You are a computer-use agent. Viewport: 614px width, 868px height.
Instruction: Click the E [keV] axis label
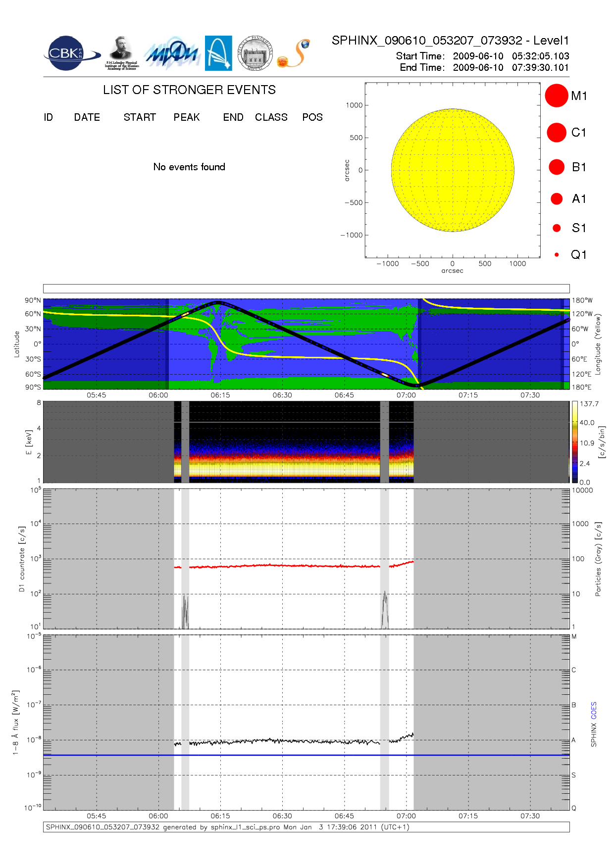tap(29, 442)
